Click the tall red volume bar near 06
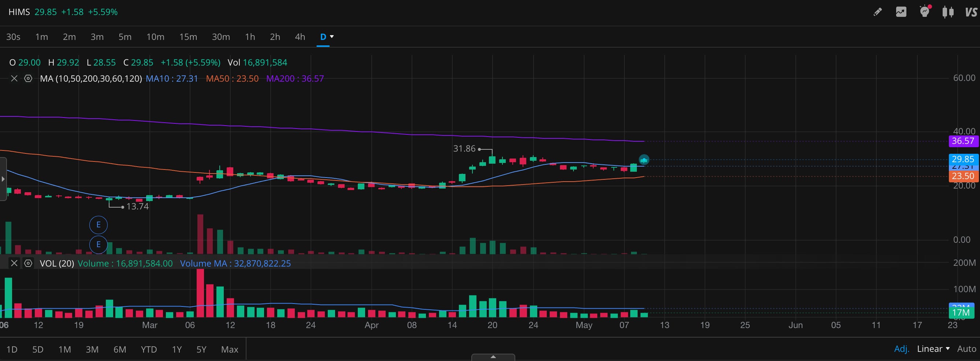The image size is (980, 361). pos(200,293)
